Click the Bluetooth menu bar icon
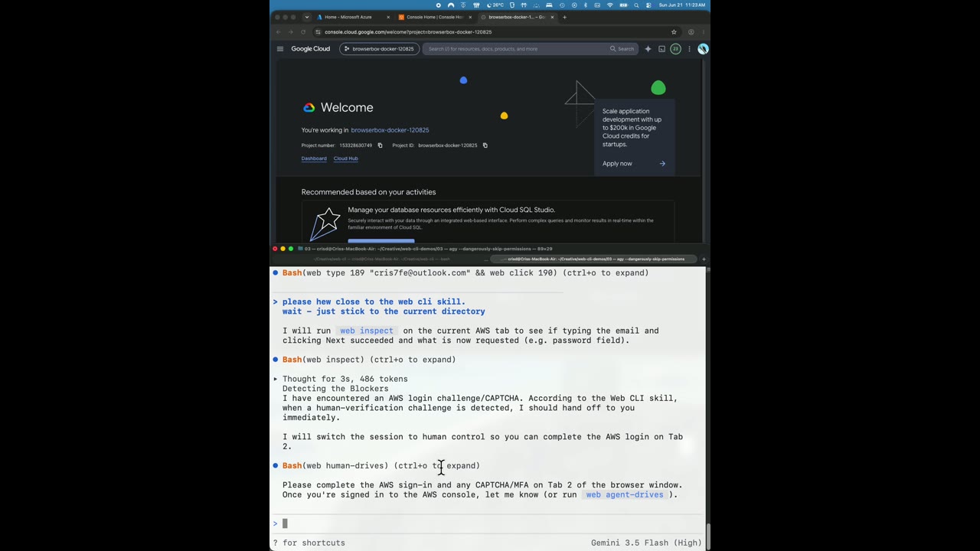 click(585, 5)
